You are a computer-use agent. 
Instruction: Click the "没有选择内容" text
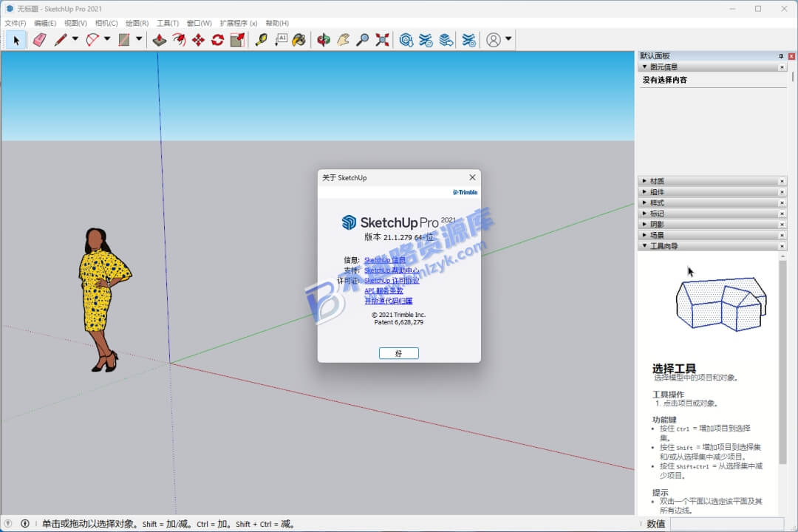pyautogui.click(x=665, y=80)
